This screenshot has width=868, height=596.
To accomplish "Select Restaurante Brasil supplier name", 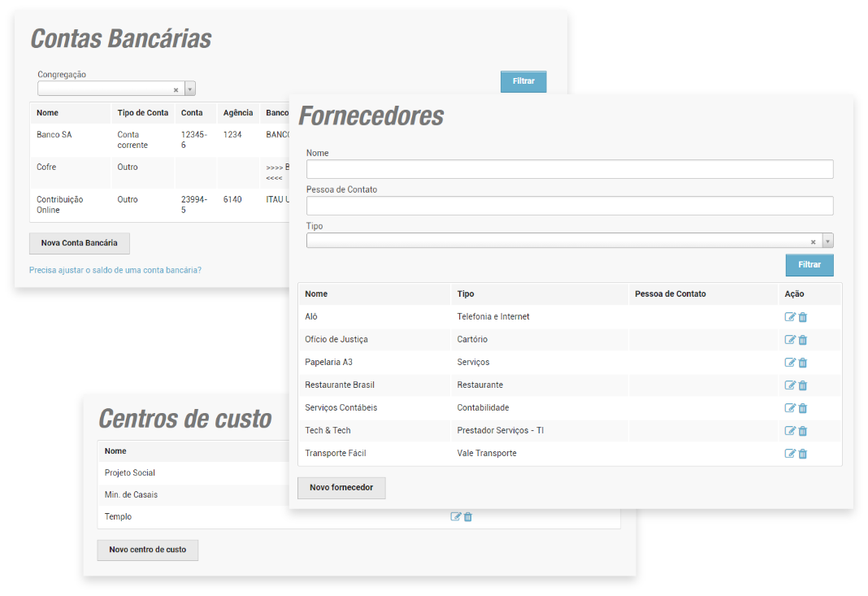I will coord(340,385).
